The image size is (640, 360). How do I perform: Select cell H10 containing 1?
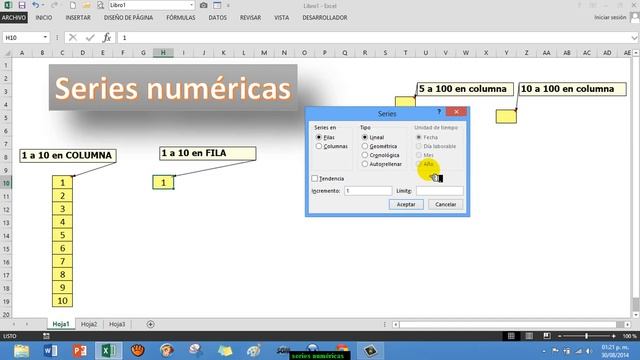tap(163, 182)
